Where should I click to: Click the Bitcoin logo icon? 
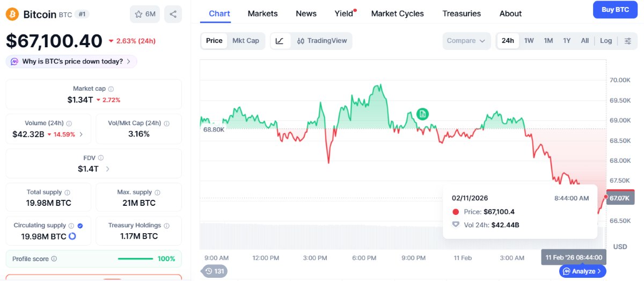click(12, 14)
